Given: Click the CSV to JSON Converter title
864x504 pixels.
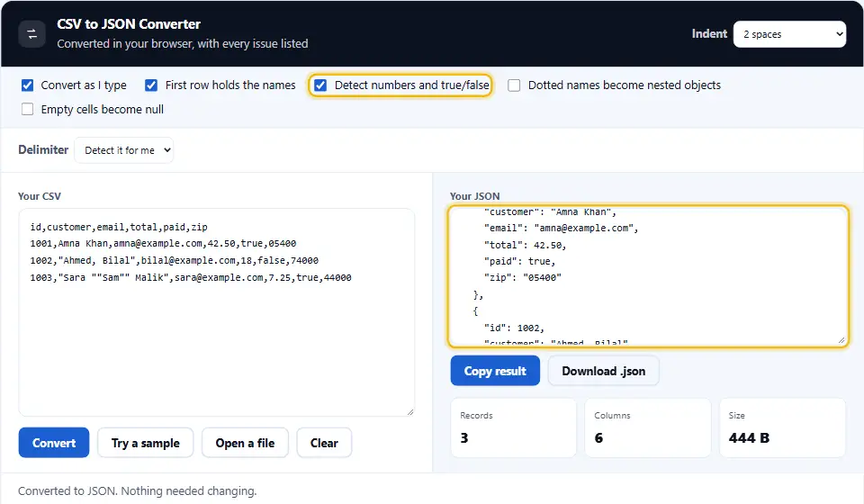Looking at the screenshot, I should click(x=129, y=24).
